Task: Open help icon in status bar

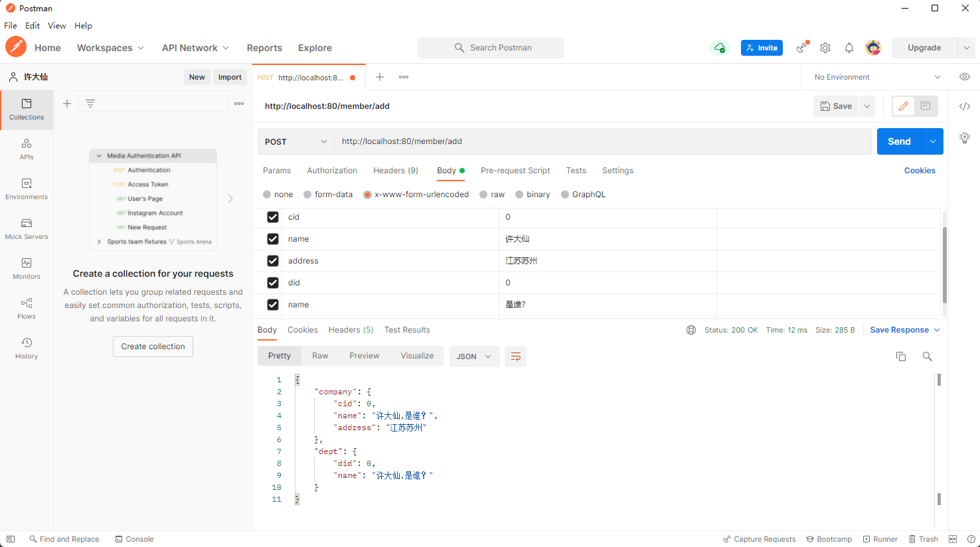Action: [x=971, y=539]
